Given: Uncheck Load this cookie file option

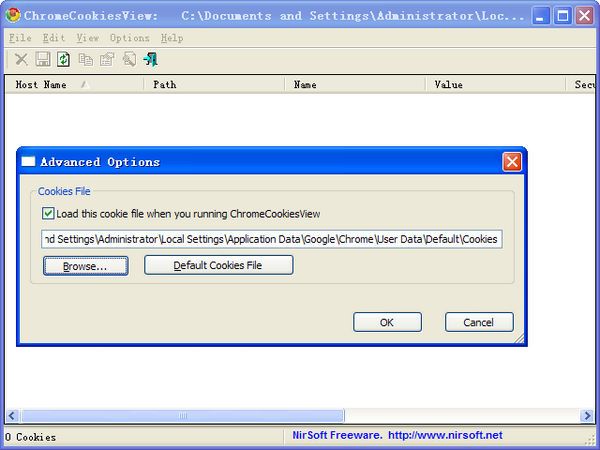Looking at the screenshot, I should point(48,213).
